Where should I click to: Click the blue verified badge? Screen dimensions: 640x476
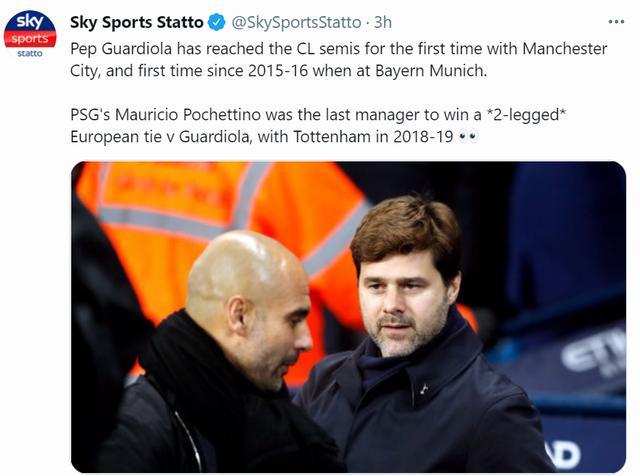216,22
